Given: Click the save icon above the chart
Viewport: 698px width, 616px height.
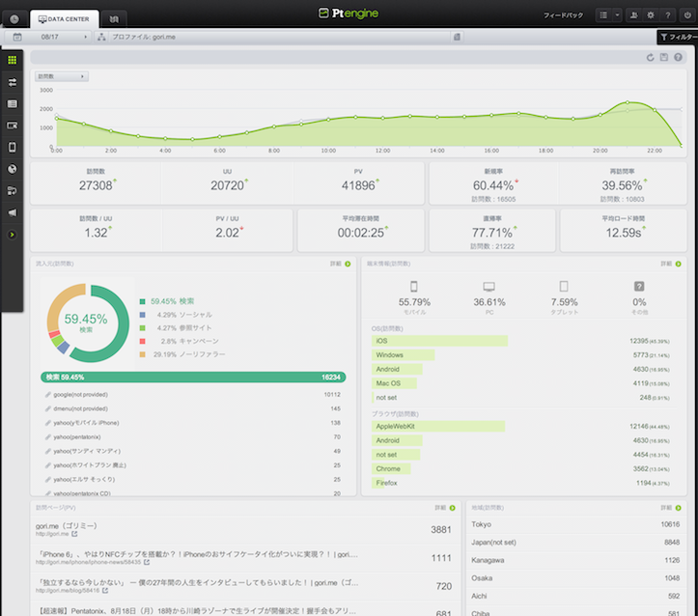Looking at the screenshot, I should [664, 58].
